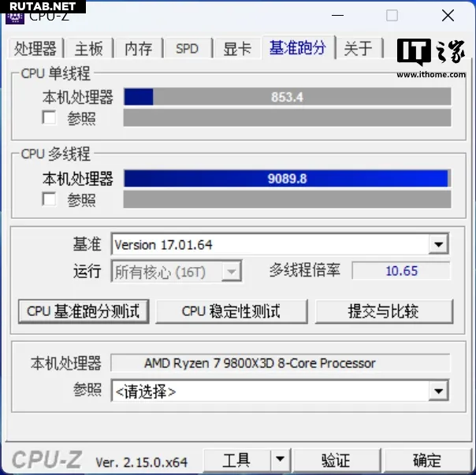Image resolution: width=476 pixels, height=475 pixels.
Task: Click 提交与比较 button
Action: pyautogui.click(x=384, y=311)
